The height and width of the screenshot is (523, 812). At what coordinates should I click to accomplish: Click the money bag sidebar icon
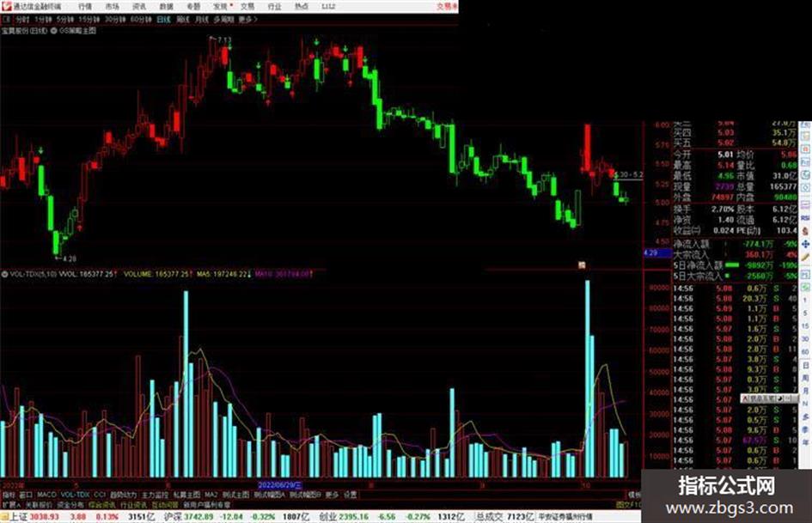(x=805, y=231)
